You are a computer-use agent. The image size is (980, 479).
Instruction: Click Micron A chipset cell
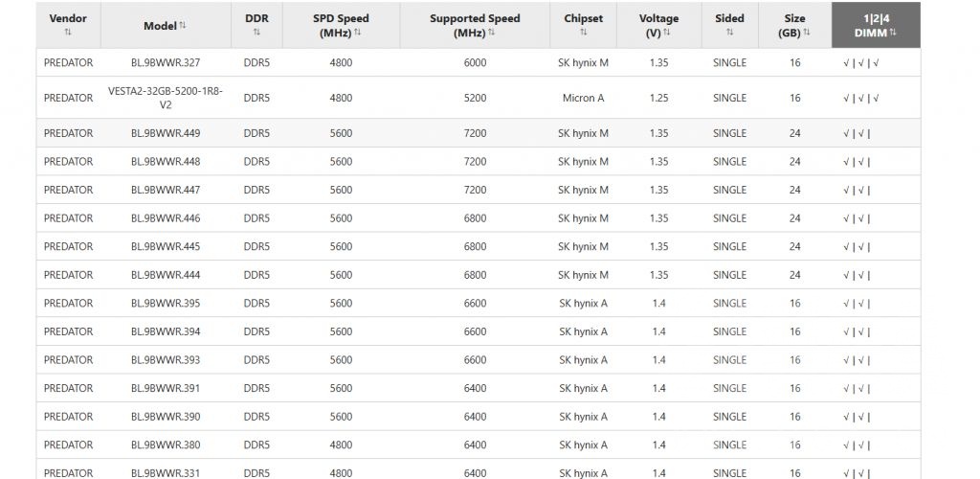pos(583,98)
